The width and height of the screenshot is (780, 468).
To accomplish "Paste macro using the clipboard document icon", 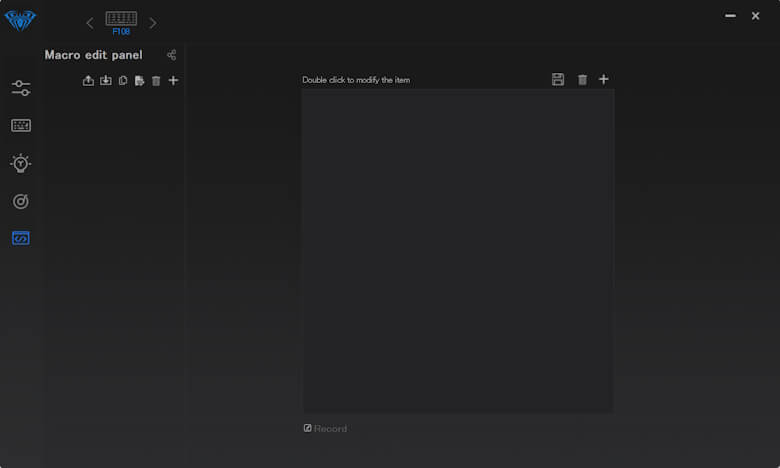I will (139, 81).
